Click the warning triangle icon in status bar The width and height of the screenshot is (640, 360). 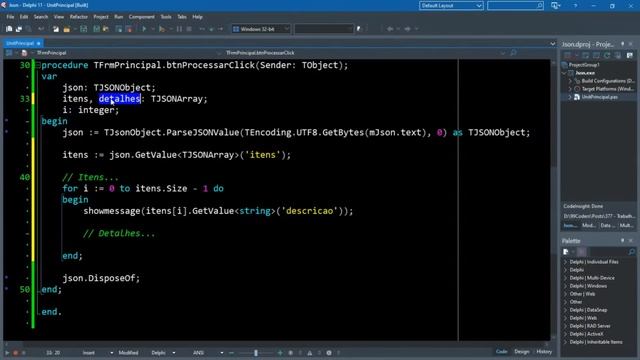(310, 353)
